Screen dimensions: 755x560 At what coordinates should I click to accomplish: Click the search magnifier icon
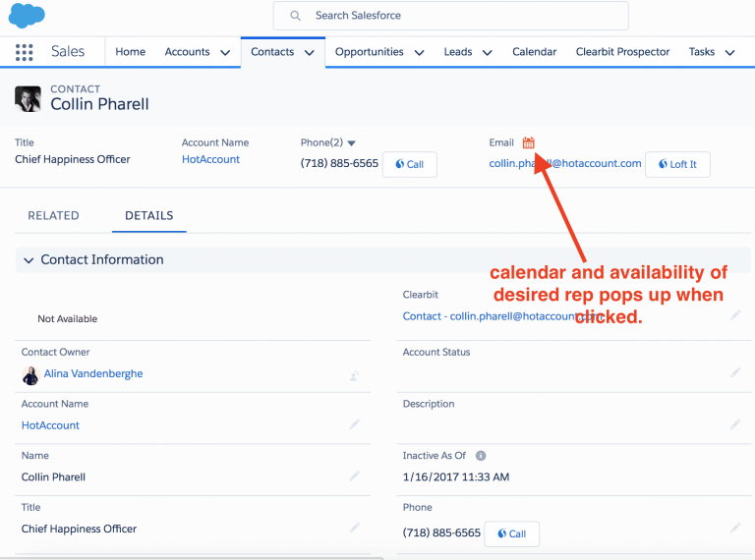click(295, 16)
